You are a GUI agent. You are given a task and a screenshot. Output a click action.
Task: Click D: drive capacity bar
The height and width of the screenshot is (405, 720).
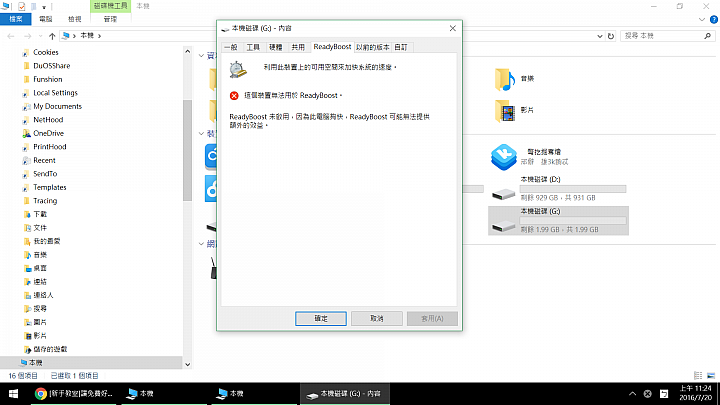573,189
